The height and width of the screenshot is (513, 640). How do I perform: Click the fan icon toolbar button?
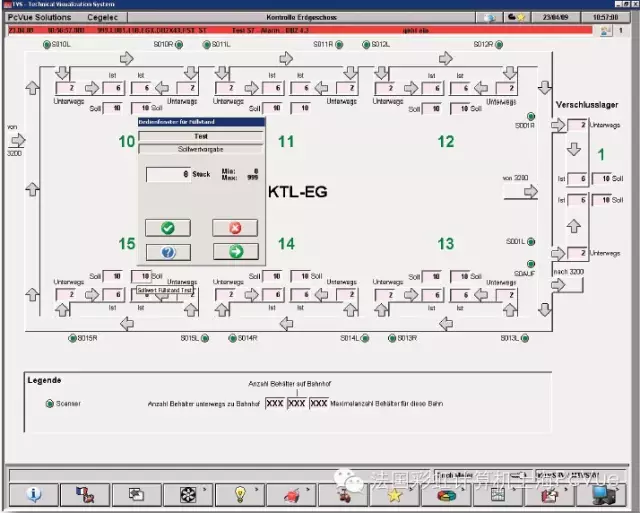[x=188, y=495]
